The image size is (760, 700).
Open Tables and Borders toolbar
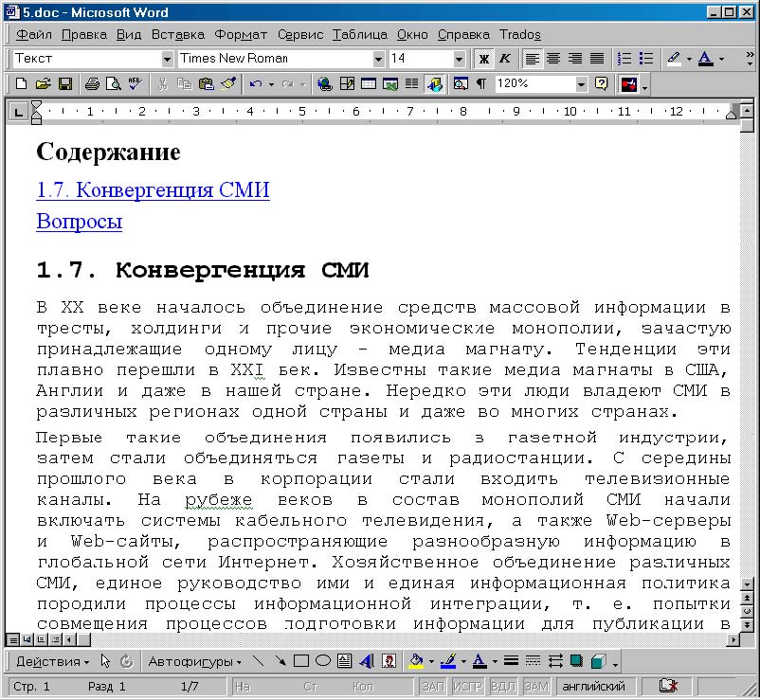point(347,83)
